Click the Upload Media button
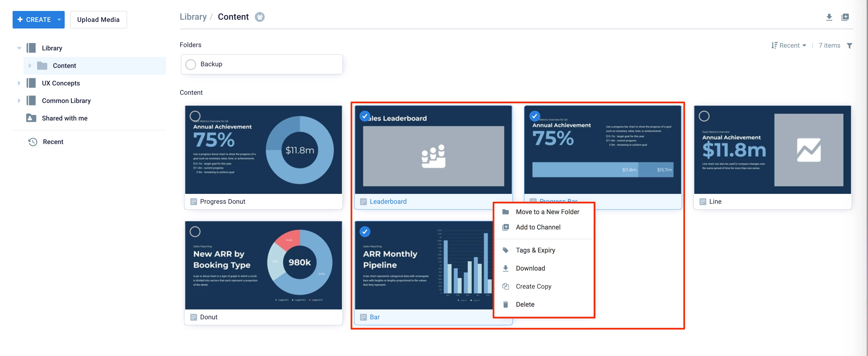Image resolution: width=868 pixels, height=356 pixels. pos(98,19)
